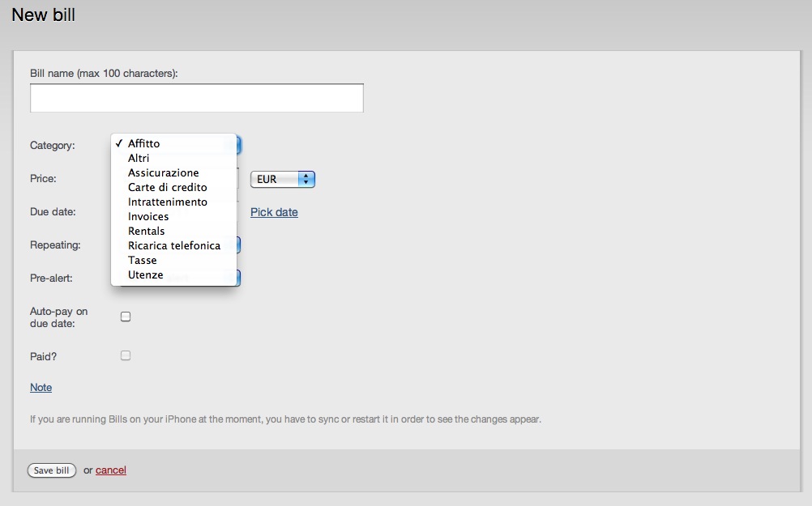Toggle the Paid? checkbox
812x506 pixels.
click(126, 355)
